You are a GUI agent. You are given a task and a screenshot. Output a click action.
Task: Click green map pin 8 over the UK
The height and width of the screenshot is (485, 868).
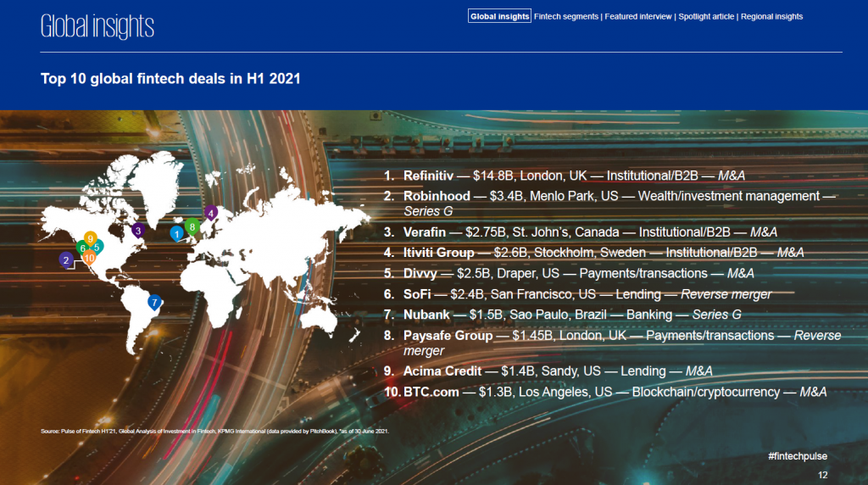pos(192,226)
